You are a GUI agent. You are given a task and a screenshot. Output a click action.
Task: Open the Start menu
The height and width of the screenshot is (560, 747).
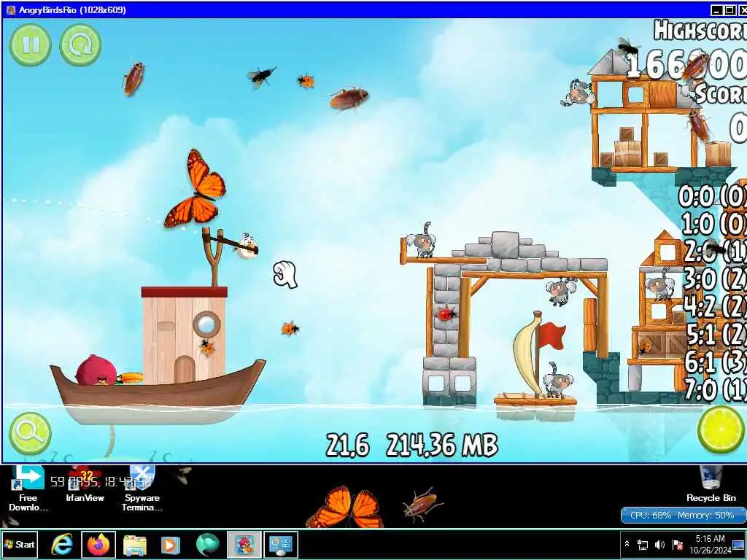20,544
